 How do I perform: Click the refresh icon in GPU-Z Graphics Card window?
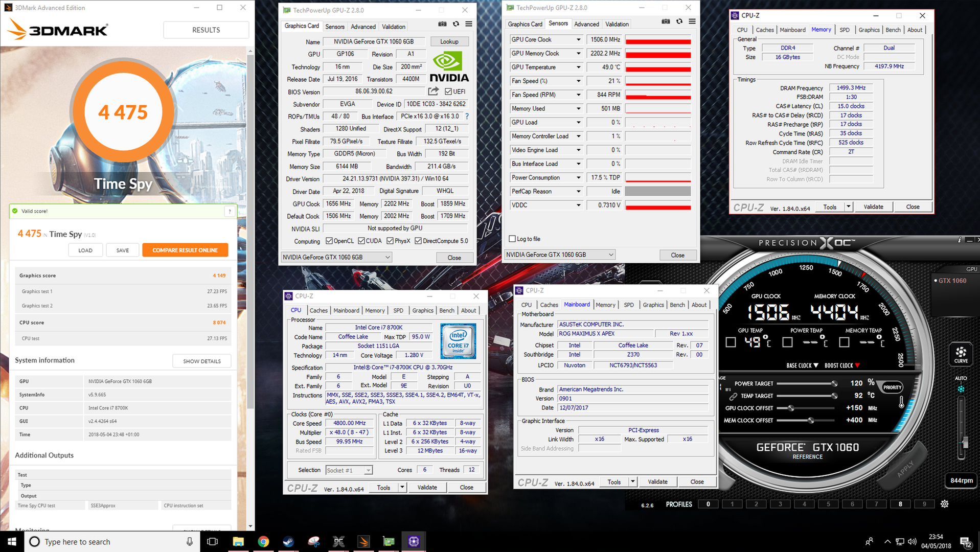point(456,24)
